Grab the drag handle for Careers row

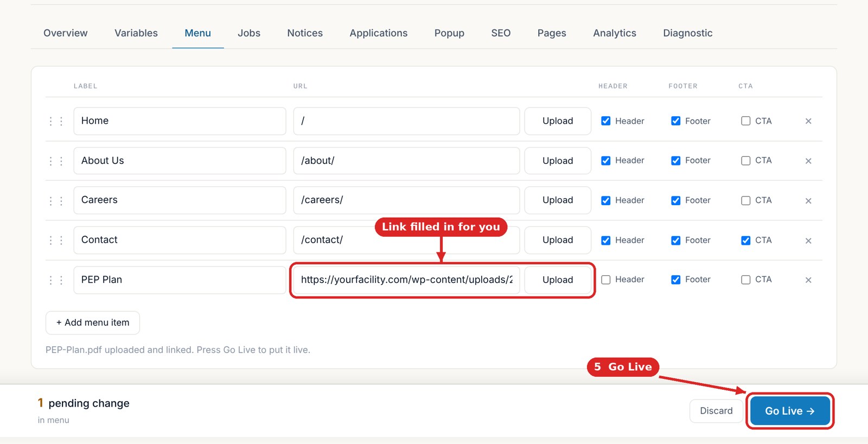tap(56, 201)
